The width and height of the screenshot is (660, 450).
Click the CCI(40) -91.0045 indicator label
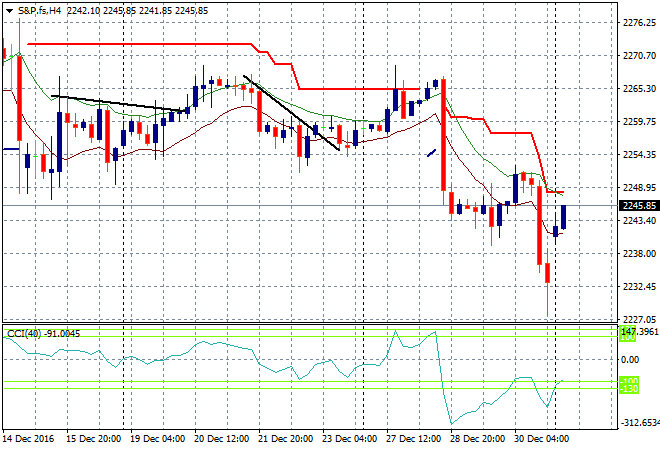pyautogui.click(x=43, y=334)
